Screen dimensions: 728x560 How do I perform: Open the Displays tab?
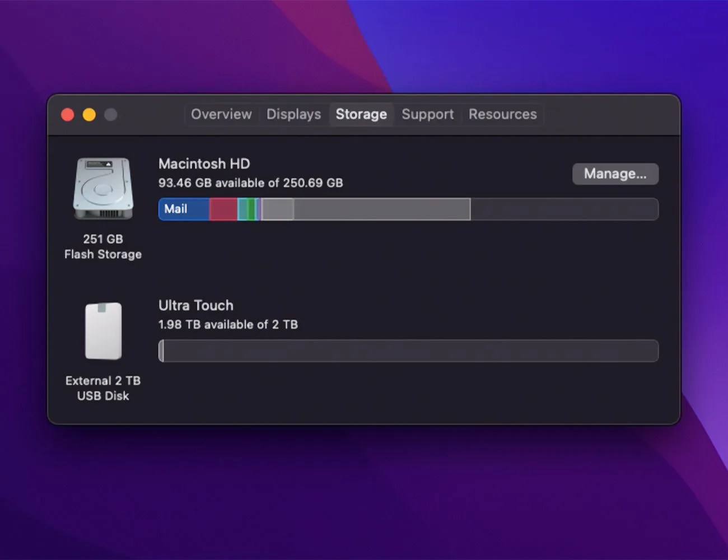click(293, 114)
